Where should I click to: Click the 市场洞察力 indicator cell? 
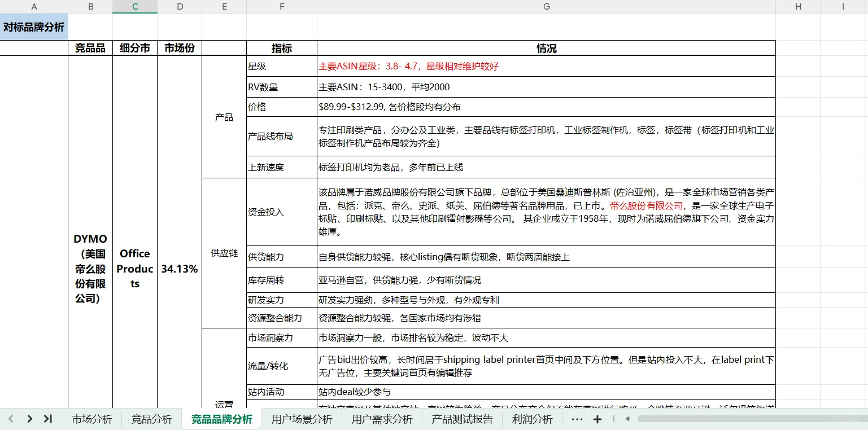point(282,337)
